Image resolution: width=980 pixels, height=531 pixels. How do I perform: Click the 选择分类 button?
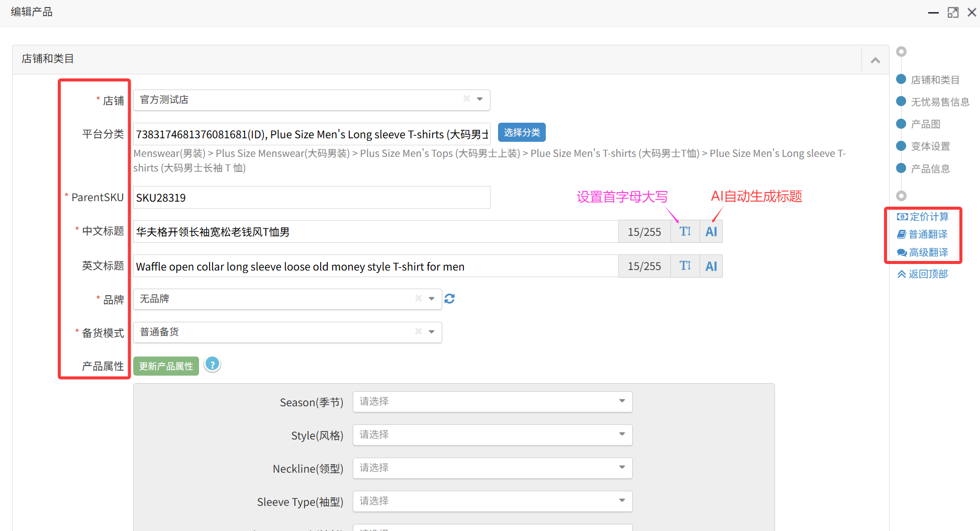click(x=522, y=132)
